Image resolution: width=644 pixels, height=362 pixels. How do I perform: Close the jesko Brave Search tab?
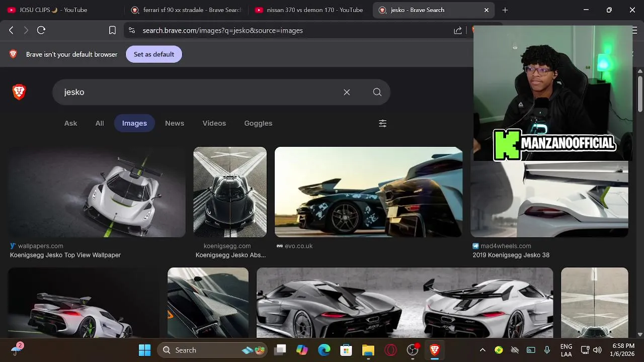click(x=487, y=10)
